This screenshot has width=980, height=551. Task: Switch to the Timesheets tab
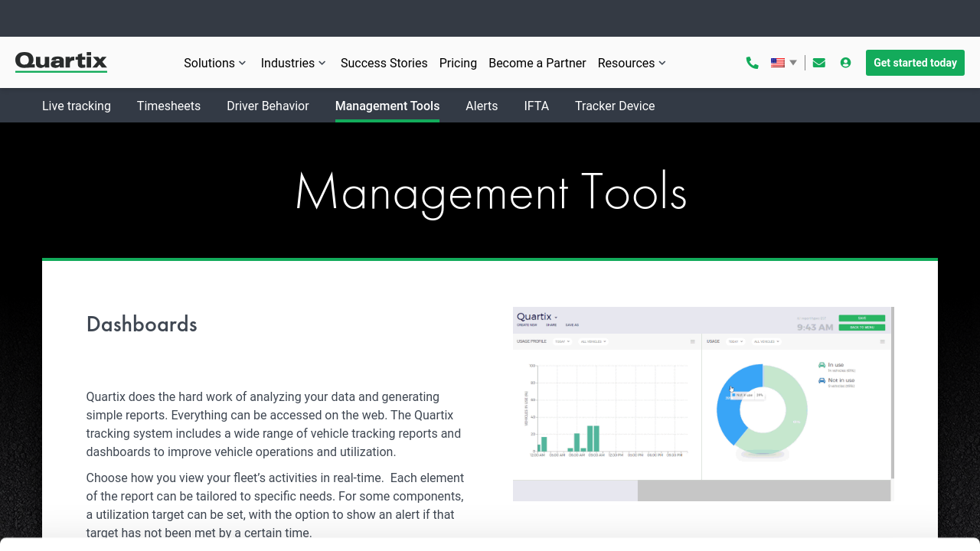(x=168, y=106)
